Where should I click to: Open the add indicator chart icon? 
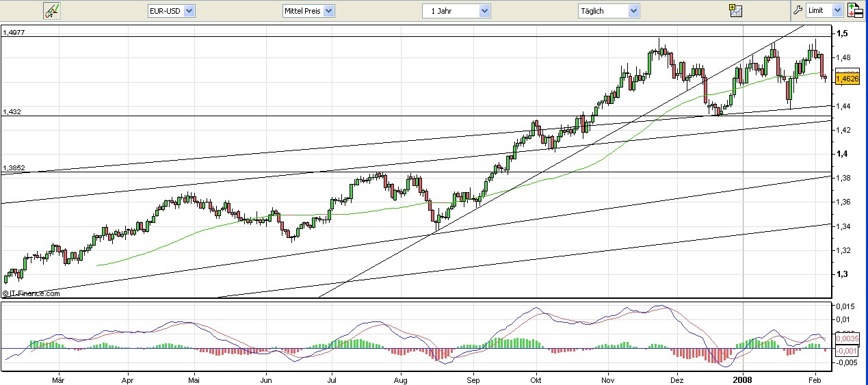(735, 10)
